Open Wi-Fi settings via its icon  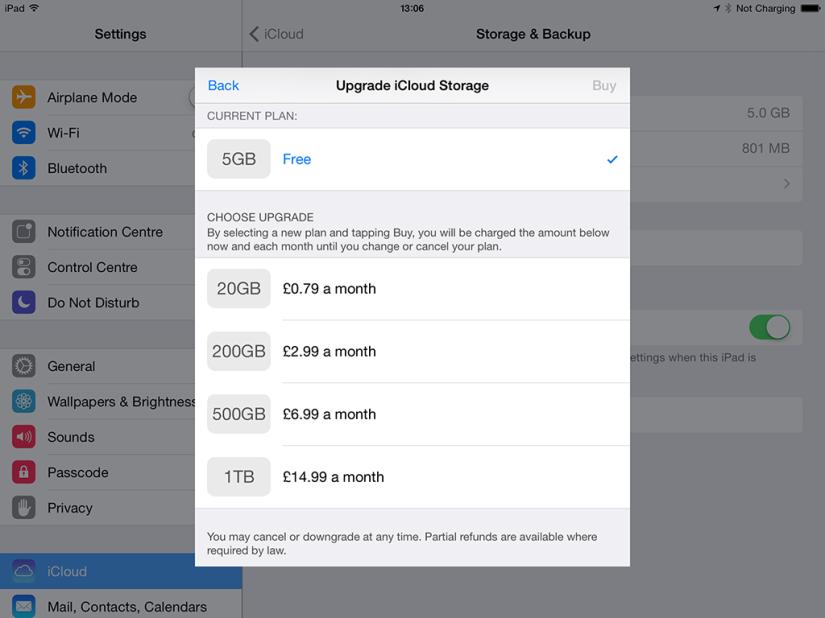(23, 133)
